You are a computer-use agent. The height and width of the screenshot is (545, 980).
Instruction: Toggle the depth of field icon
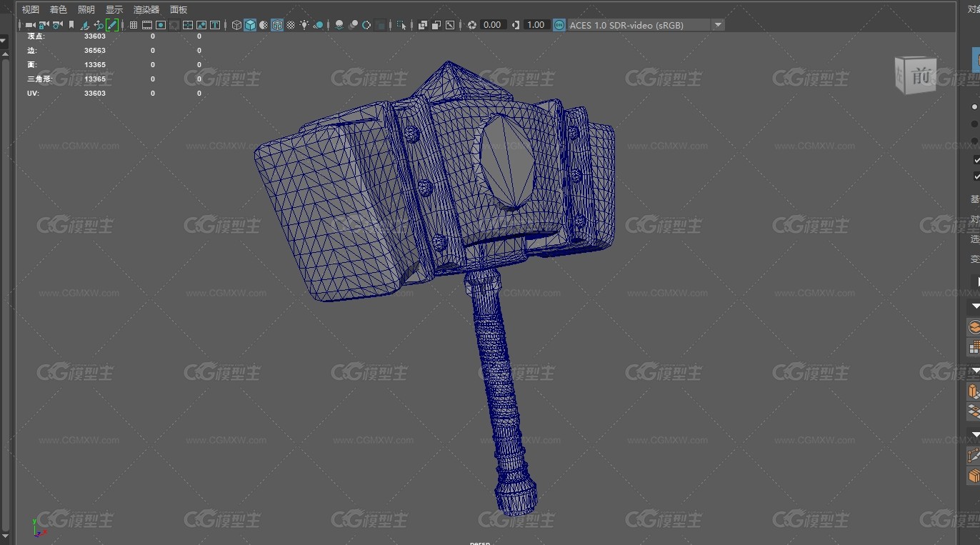[381, 25]
